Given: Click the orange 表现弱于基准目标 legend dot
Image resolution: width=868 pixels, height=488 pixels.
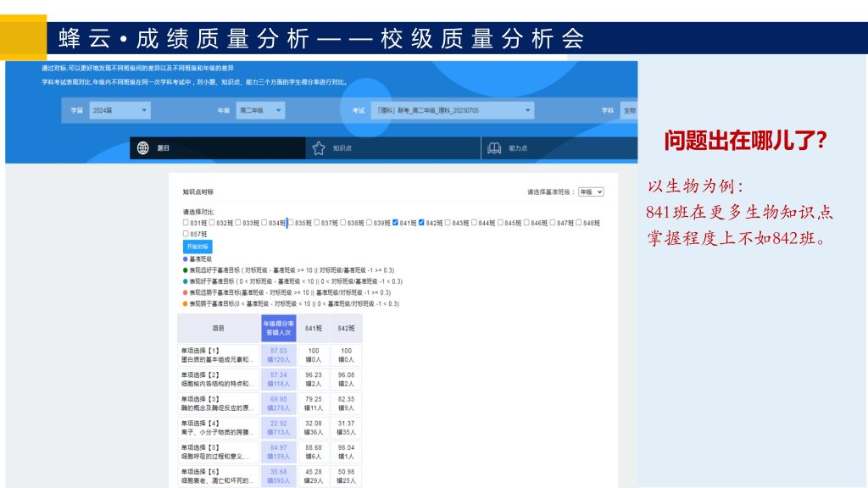Looking at the screenshot, I should click(186, 303).
